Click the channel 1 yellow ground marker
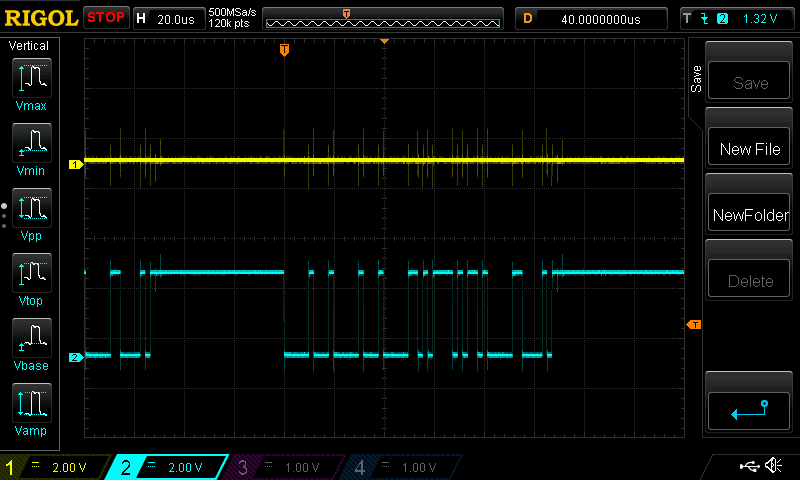 [x=76, y=164]
